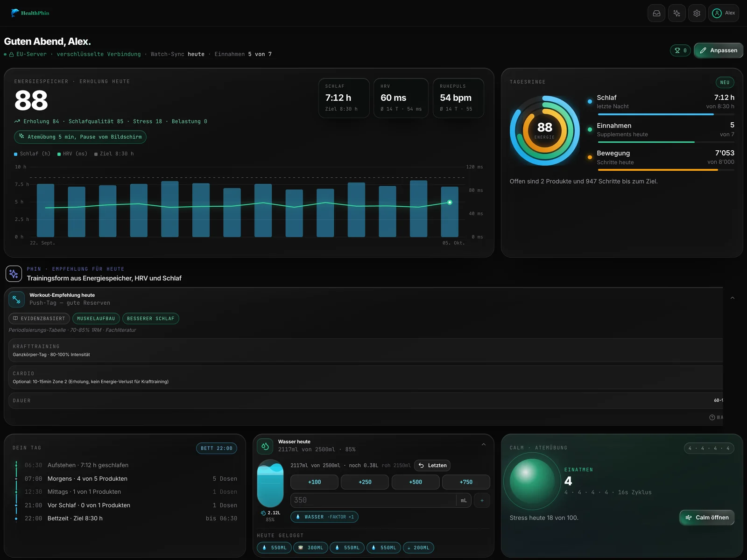Select the latest HRV data point marker
The image size is (747, 560).
(450, 203)
